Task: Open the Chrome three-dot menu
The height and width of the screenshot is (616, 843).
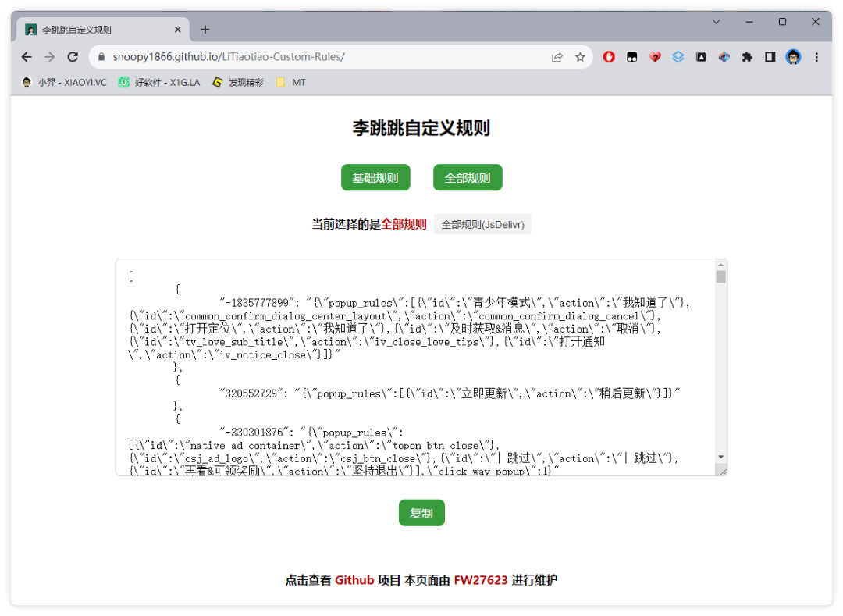Action: tap(816, 57)
